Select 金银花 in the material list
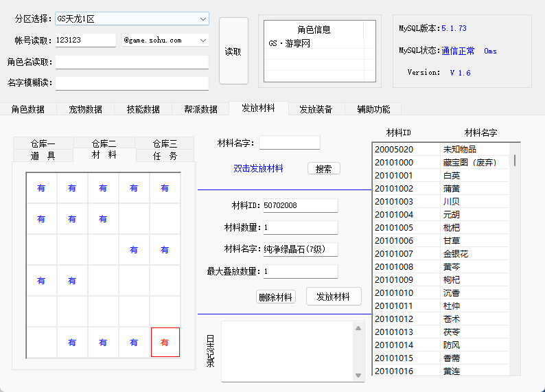 tap(456, 254)
